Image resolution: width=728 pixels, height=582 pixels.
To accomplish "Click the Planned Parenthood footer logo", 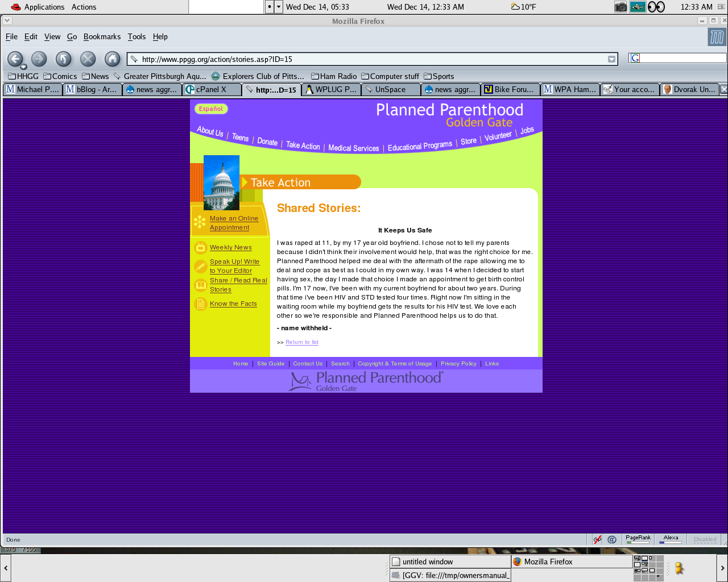I will pyautogui.click(x=366, y=381).
